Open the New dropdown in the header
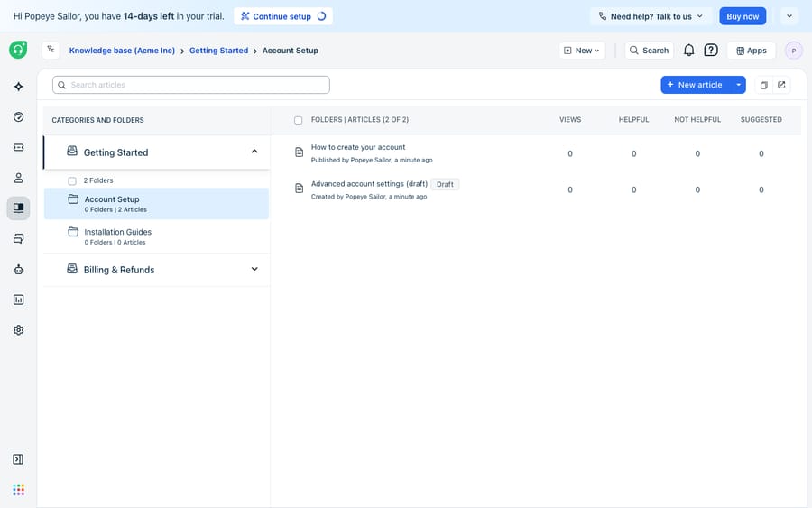Viewport: 812px width, 508px height. (x=582, y=51)
